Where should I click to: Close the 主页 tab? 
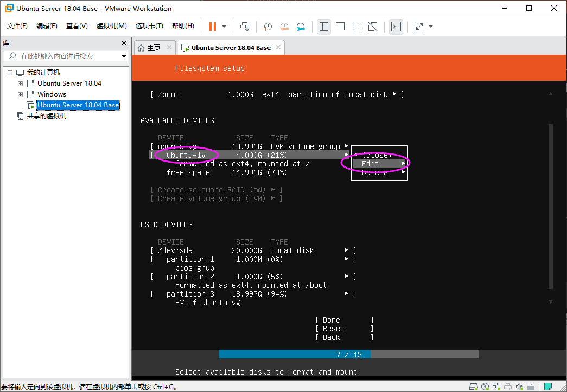pos(169,47)
